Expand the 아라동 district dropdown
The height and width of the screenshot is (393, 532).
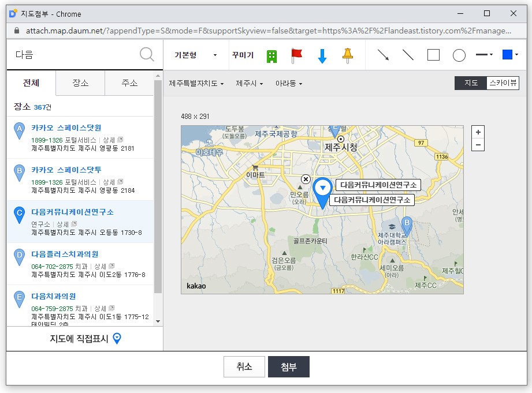(x=289, y=84)
